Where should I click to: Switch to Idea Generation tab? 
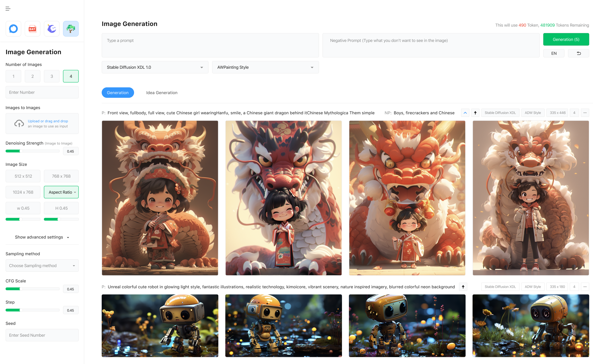click(161, 93)
